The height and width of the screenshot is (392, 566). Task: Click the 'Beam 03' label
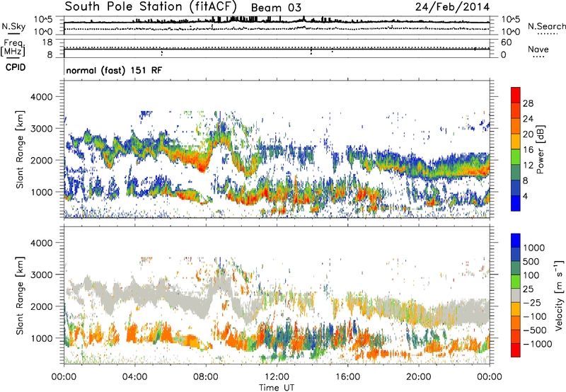coord(276,8)
